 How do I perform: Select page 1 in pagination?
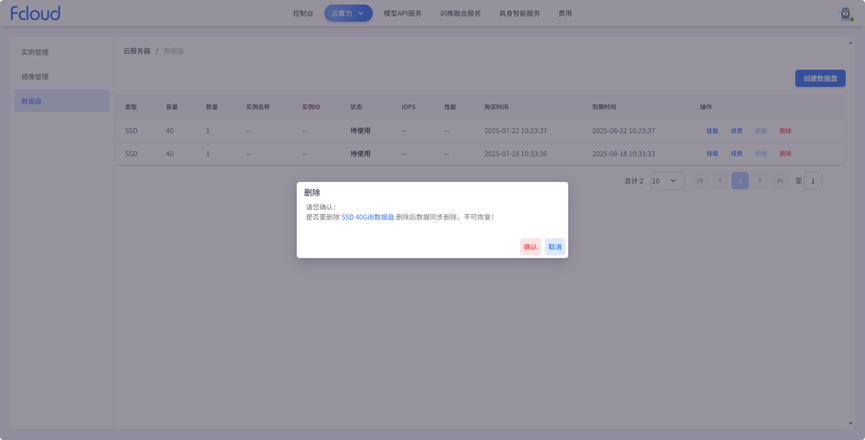click(740, 180)
